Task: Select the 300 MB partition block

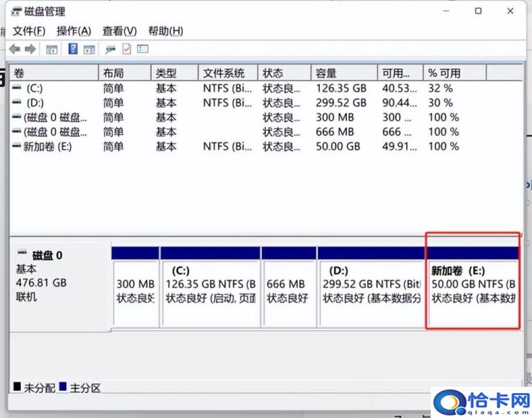Action: pyautogui.click(x=135, y=287)
